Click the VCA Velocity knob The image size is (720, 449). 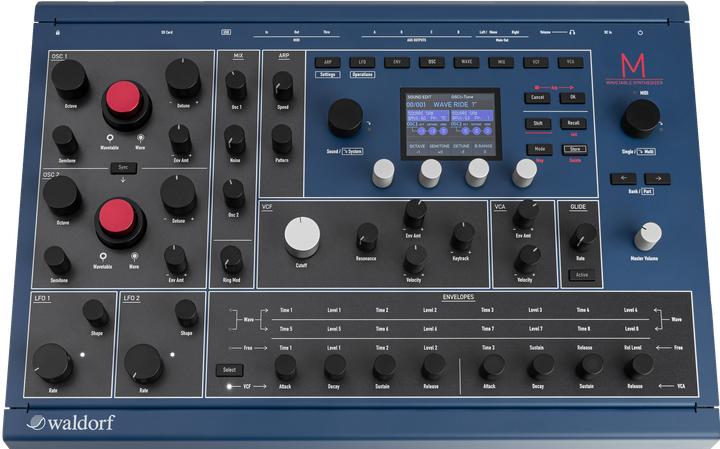pyautogui.click(x=527, y=259)
